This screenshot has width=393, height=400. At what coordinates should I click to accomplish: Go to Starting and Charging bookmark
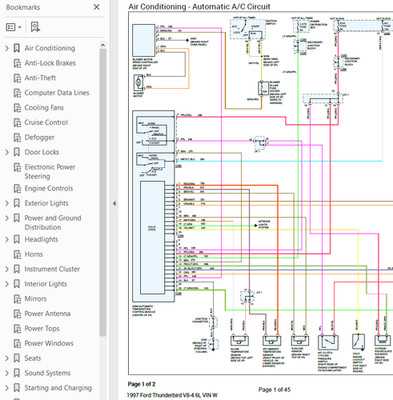(58, 388)
